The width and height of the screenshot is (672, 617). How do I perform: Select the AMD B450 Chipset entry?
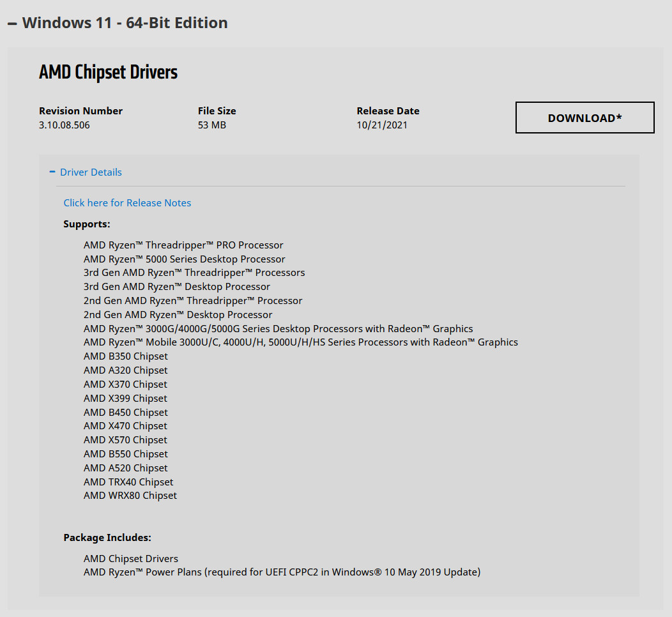pos(126,412)
